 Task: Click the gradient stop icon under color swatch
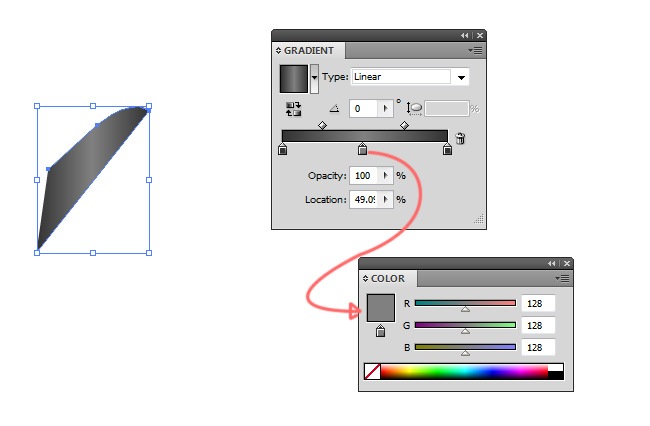(381, 331)
